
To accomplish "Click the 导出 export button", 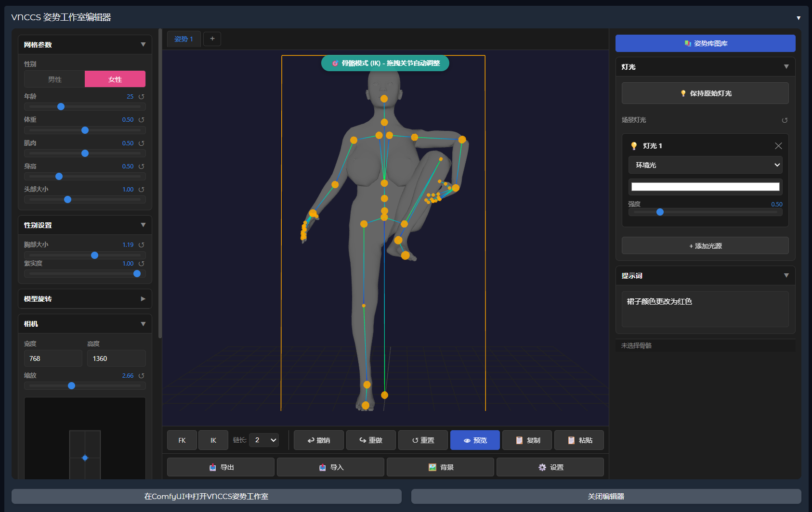I will point(221,467).
